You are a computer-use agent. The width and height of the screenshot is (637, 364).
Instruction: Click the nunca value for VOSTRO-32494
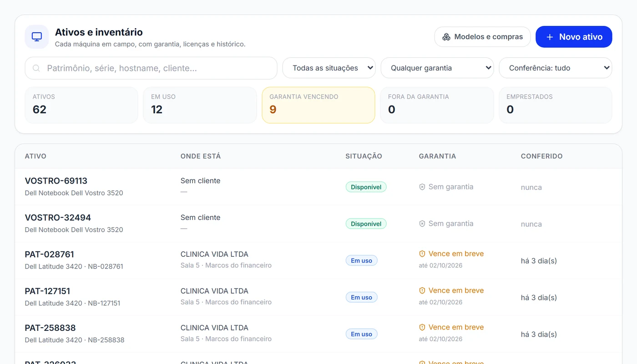coord(531,224)
